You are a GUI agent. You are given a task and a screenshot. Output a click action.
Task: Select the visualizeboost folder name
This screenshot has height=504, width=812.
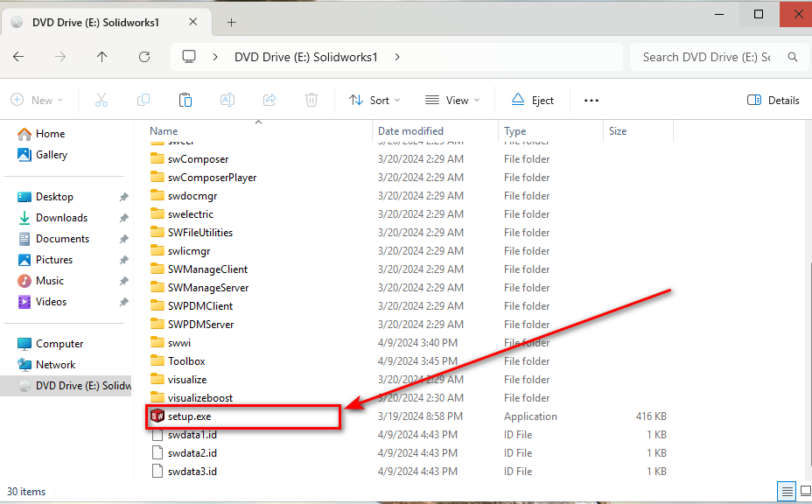pos(200,398)
